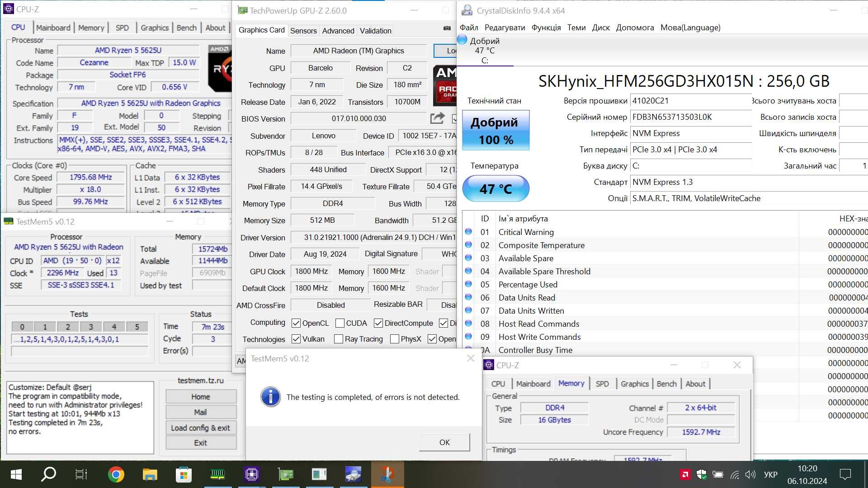Switch to GPU-Z taskbar icon
The image size is (868, 488).
coord(285,474)
